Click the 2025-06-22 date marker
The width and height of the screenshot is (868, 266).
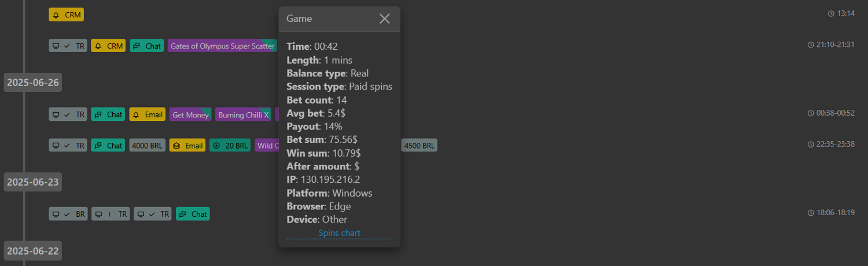click(x=33, y=251)
